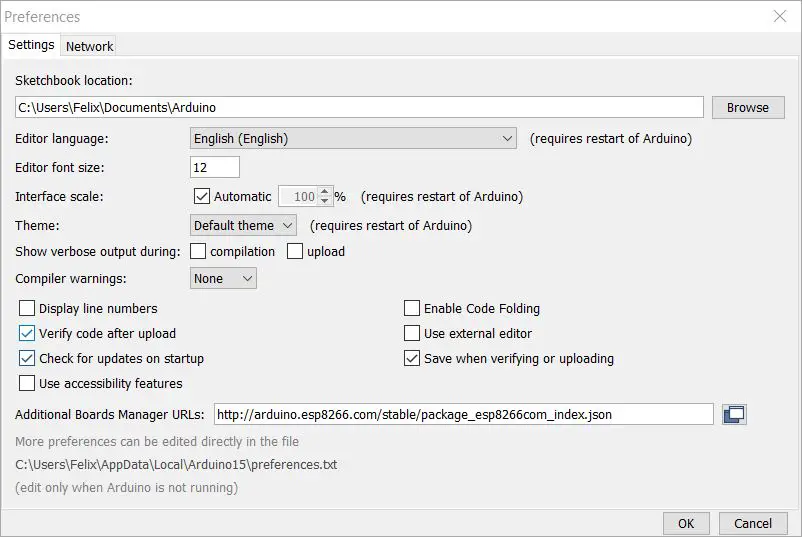Decrease interface scale with the down arrow
802x537 pixels.
tap(325, 201)
